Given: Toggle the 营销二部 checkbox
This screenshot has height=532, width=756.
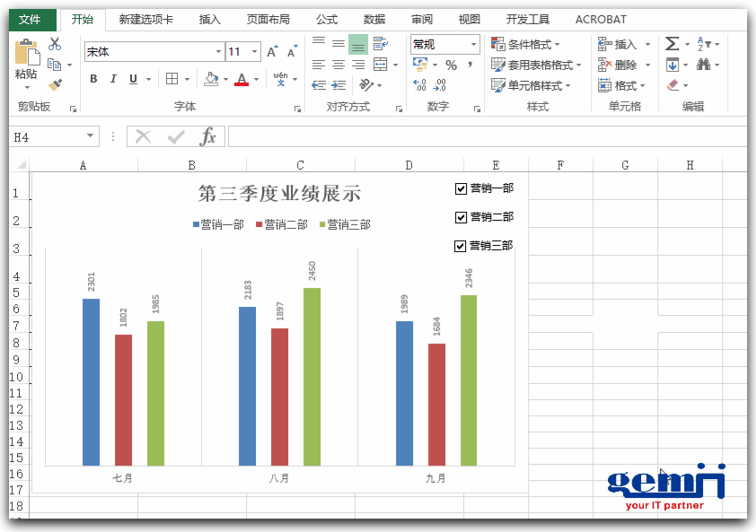Looking at the screenshot, I should (462, 217).
